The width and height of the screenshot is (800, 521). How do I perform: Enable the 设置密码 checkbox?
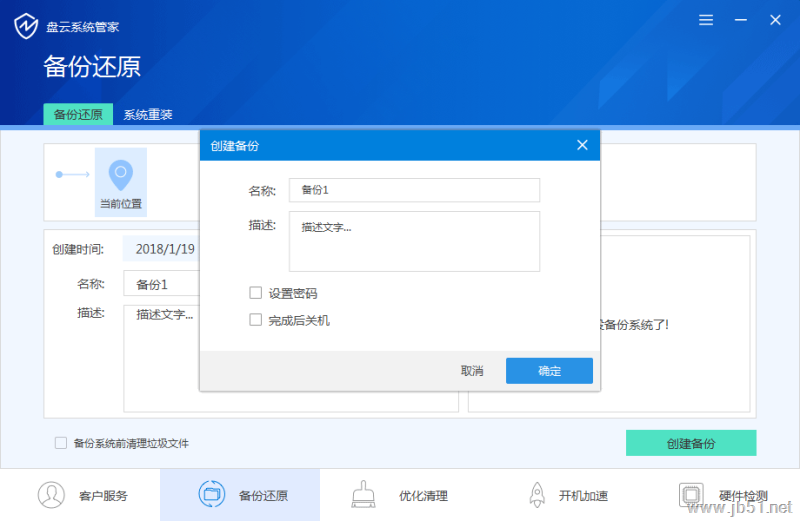(x=255, y=292)
